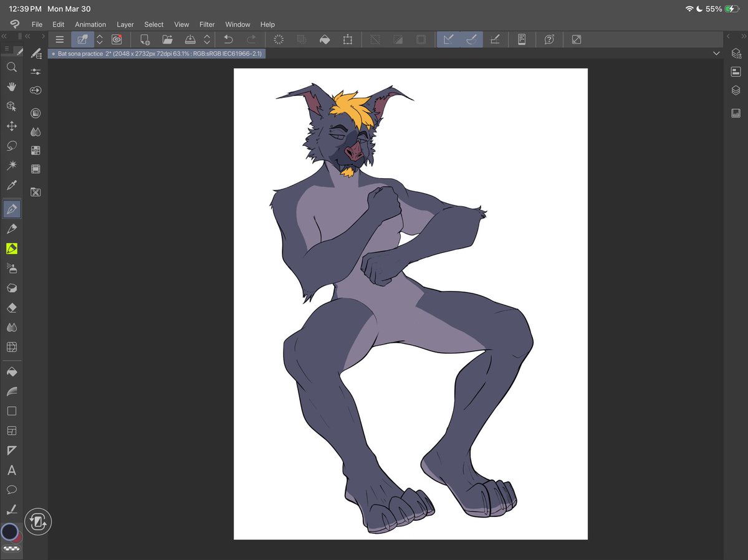Select the Eyedropper tool
Viewport: 748px width, 560px height.
[11, 186]
